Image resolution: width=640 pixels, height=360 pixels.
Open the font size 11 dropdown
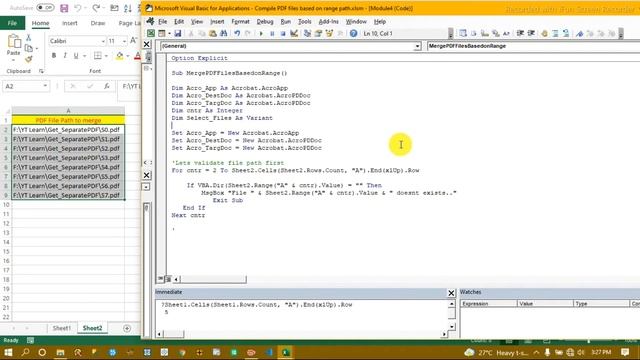tap(124, 41)
